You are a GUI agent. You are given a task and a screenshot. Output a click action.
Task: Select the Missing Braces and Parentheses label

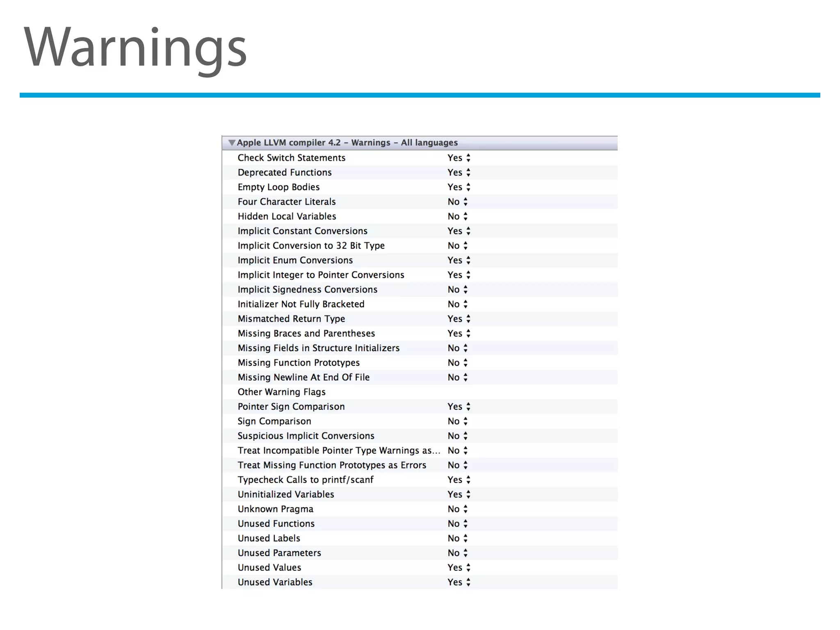tap(306, 333)
